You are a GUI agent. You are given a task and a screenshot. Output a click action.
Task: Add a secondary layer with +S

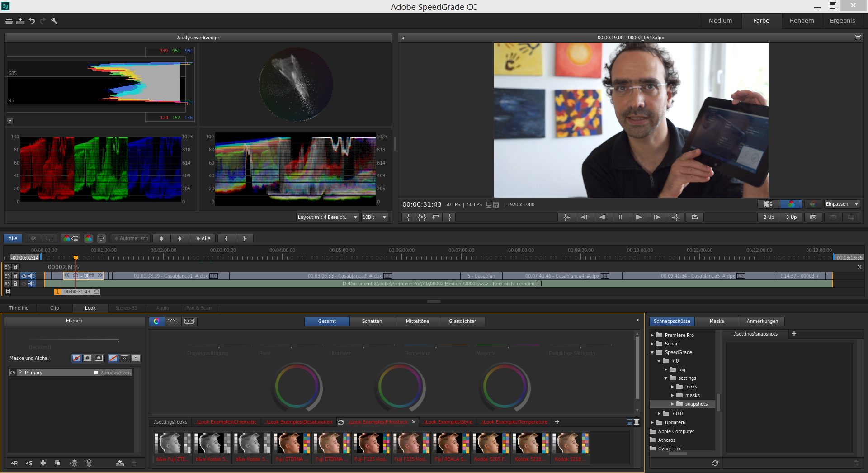29,463
